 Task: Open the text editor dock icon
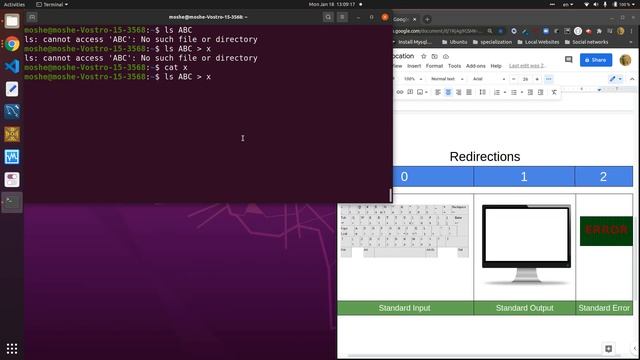(x=12, y=89)
